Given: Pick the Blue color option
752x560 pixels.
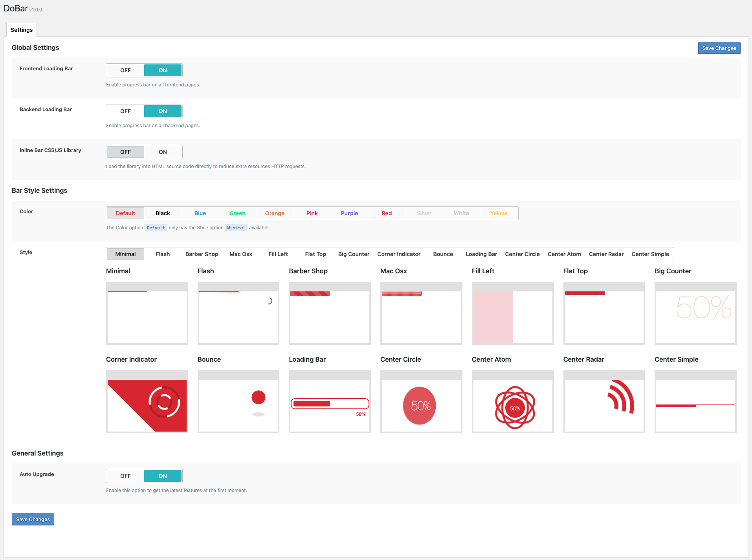Looking at the screenshot, I should click(x=200, y=213).
